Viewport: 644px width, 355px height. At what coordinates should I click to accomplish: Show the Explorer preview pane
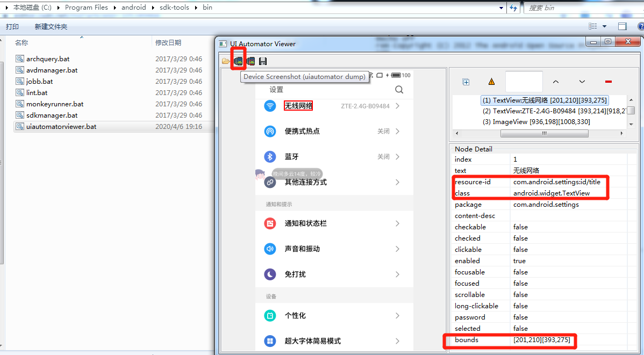[622, 26]
